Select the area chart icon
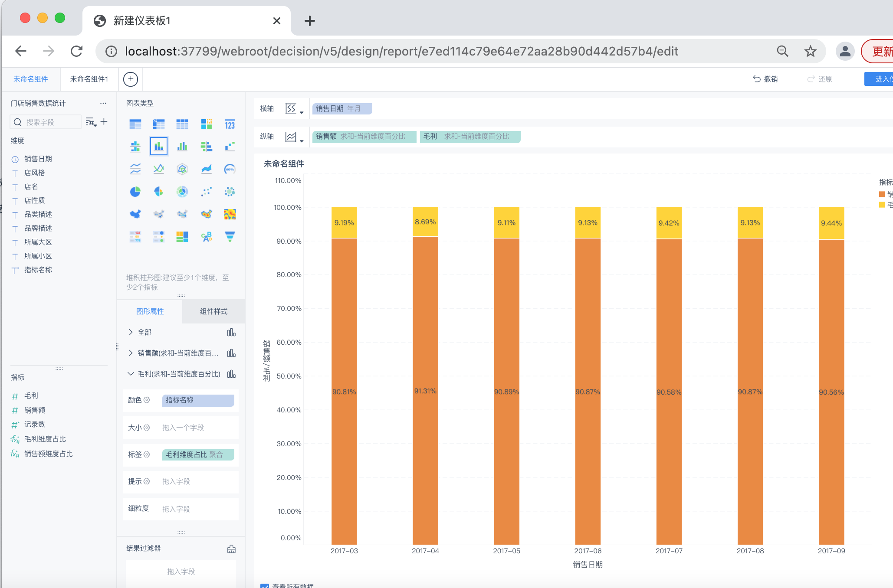This screenshot has width=893, height=588. [207, 169]
